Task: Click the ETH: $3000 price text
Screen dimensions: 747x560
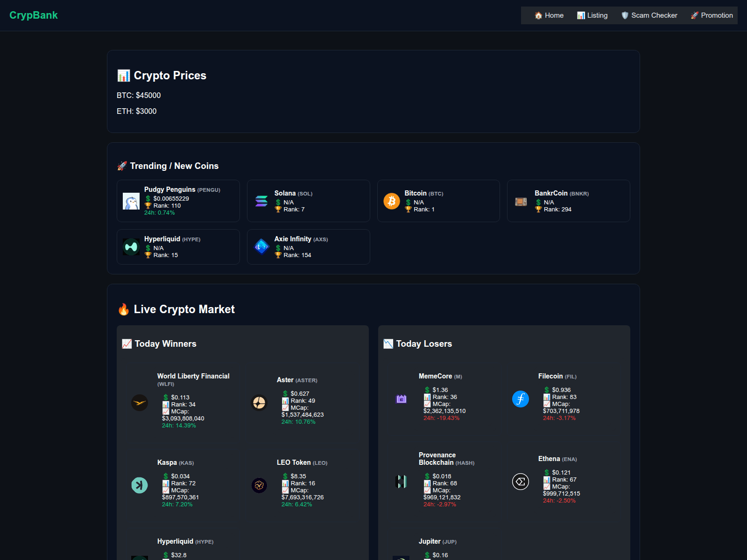Action: [x=136, y=111]
